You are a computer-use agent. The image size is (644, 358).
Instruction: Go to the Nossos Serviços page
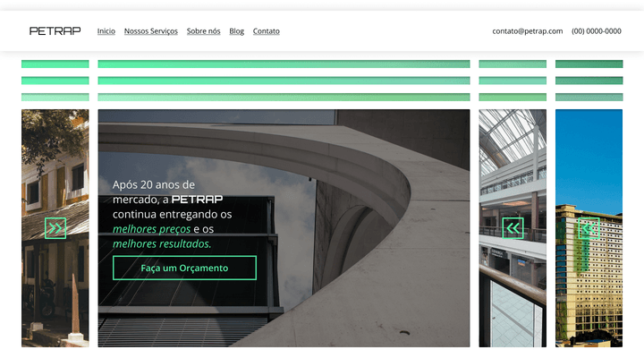pos(150,31)
